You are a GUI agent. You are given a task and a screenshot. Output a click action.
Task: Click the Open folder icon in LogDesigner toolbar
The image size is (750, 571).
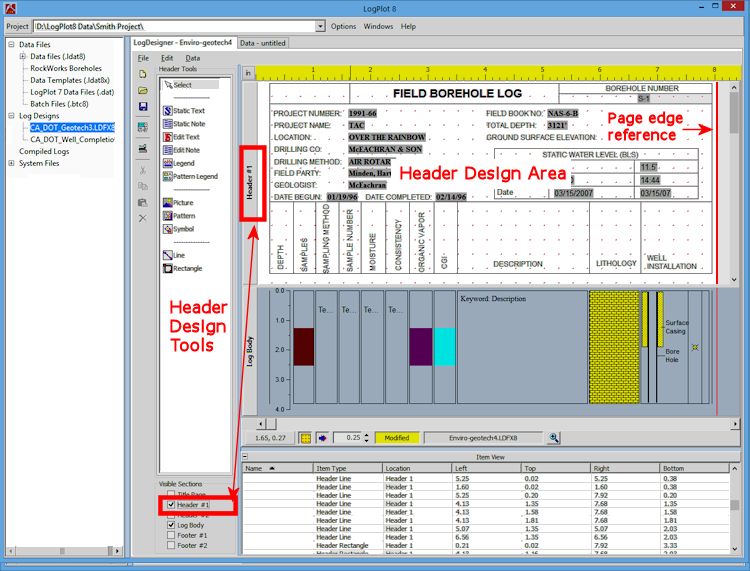tap(143, 90)
